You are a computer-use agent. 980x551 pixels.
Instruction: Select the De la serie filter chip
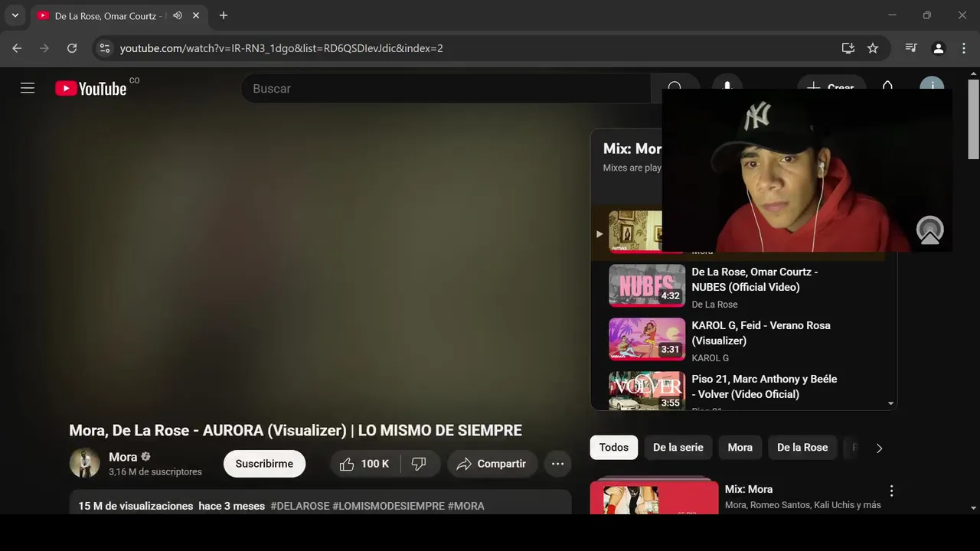coord(678,448)
